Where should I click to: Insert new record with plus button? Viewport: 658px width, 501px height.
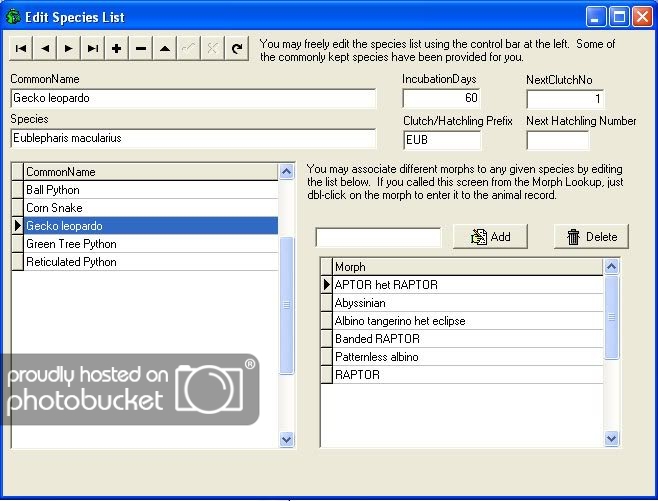[117, 48]
